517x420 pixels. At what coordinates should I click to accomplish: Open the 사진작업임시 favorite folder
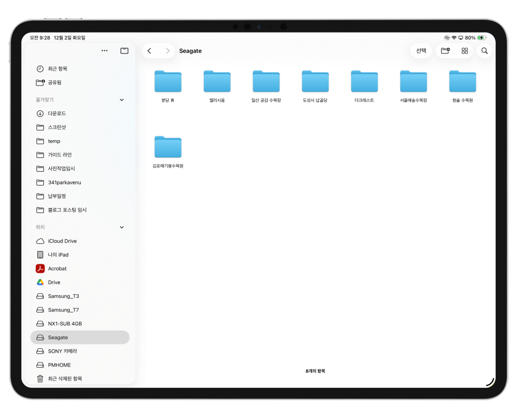[x=80, y=169]
